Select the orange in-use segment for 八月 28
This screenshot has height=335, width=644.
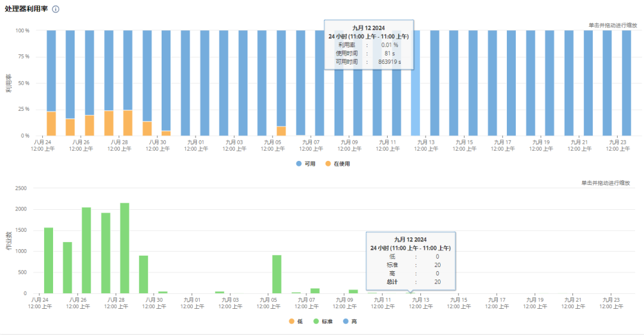128,123
